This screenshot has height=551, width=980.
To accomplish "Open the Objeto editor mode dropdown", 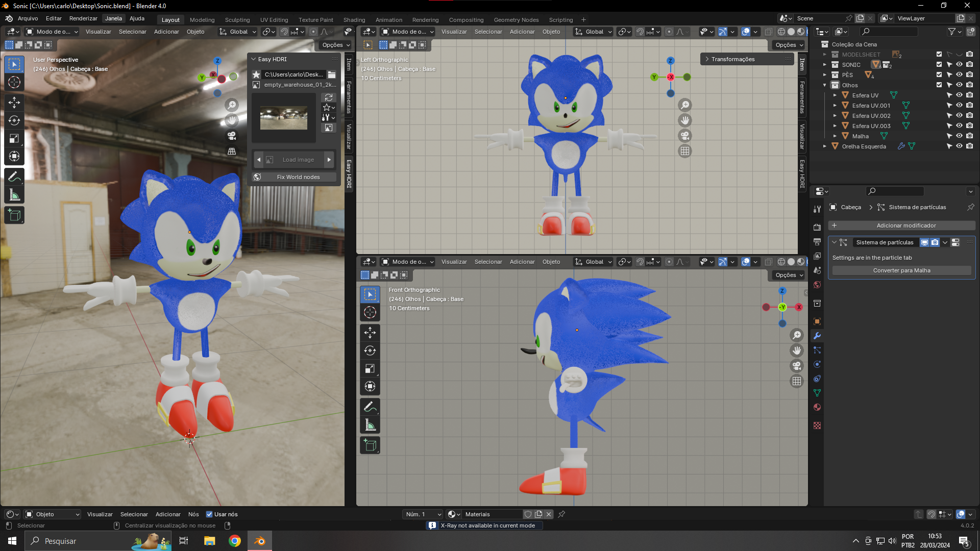I will point(53,514).
